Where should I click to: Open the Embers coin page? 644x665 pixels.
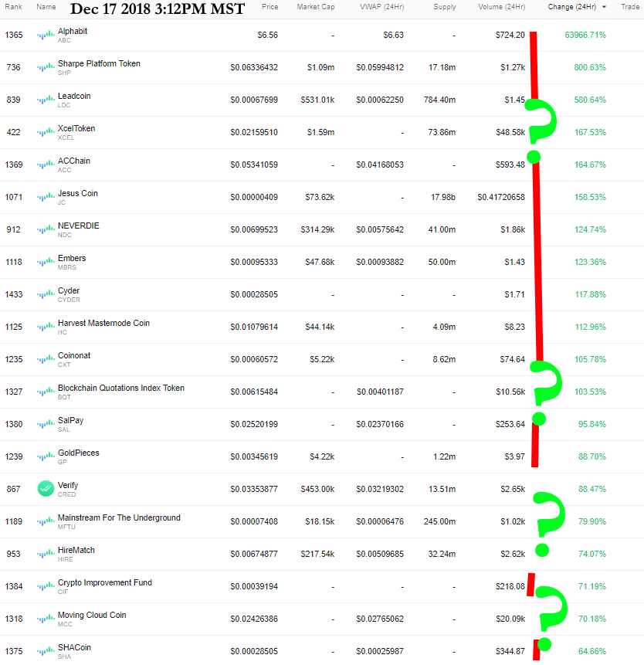tap(72, 258)
